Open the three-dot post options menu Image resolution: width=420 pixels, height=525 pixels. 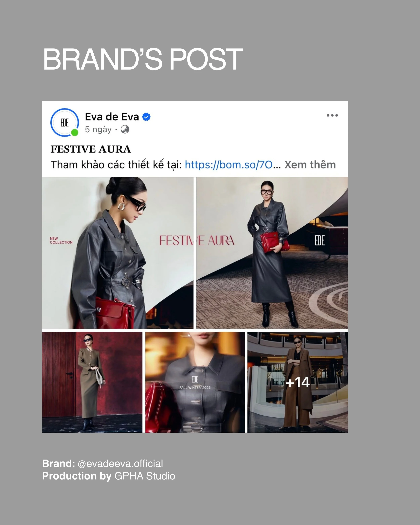(332, 115)
